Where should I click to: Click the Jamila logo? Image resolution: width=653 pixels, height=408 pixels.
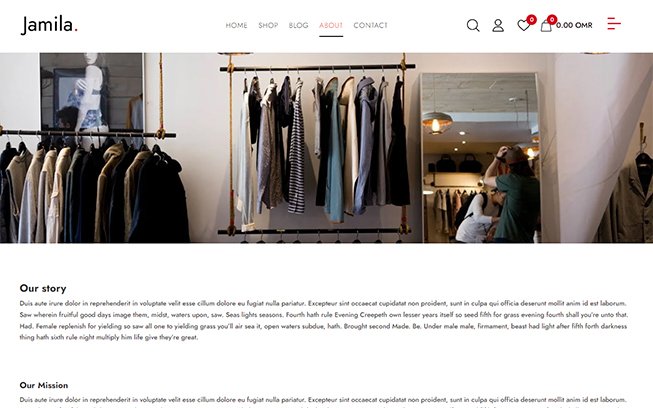point(49,25)
